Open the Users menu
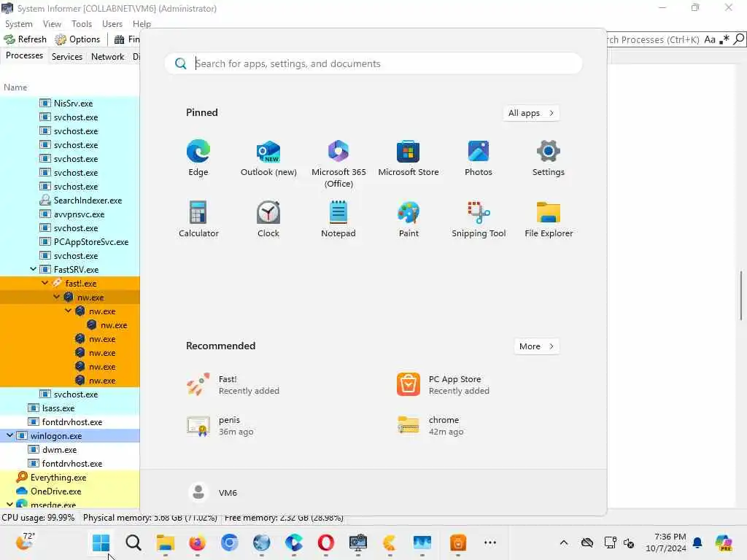 pos(112,24)
